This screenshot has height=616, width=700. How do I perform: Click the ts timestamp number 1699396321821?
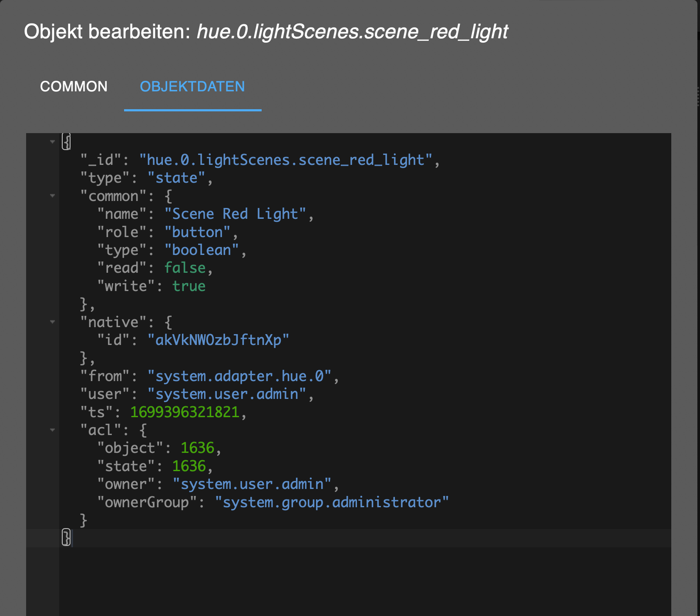click(x=185, y=412)
